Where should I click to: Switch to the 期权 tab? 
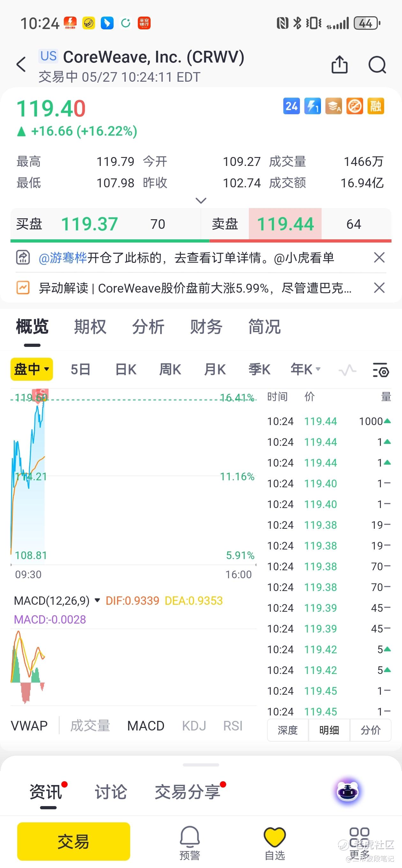pyautogui.click(x=90, y=327)
